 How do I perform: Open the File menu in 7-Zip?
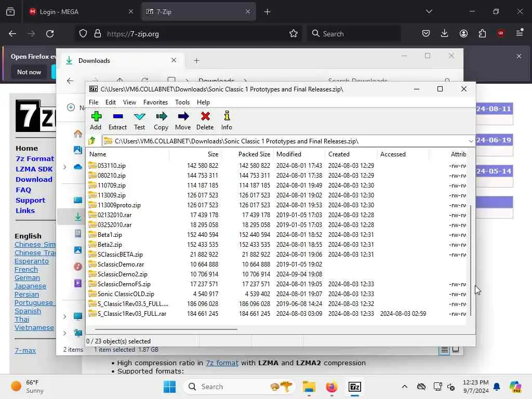[94, 102]
